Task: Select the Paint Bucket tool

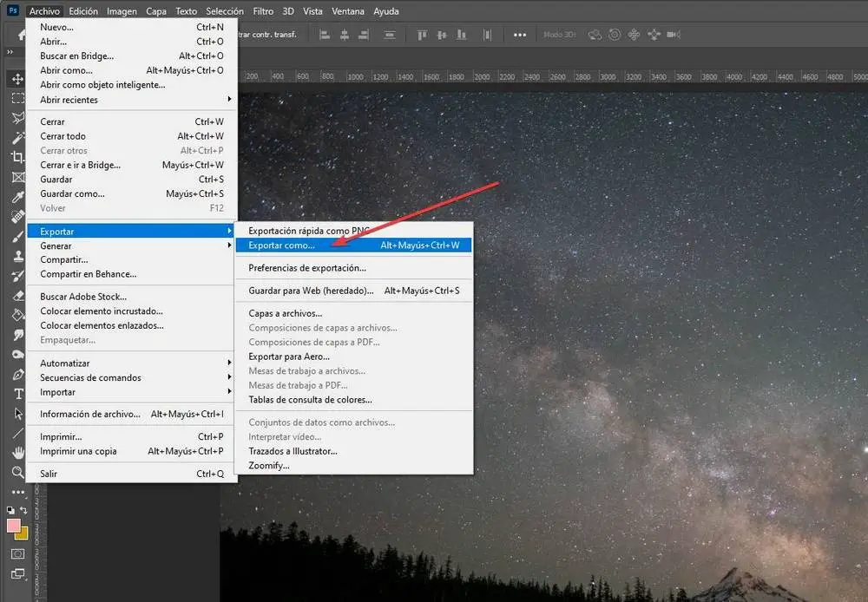Action: tap(17, 315)
